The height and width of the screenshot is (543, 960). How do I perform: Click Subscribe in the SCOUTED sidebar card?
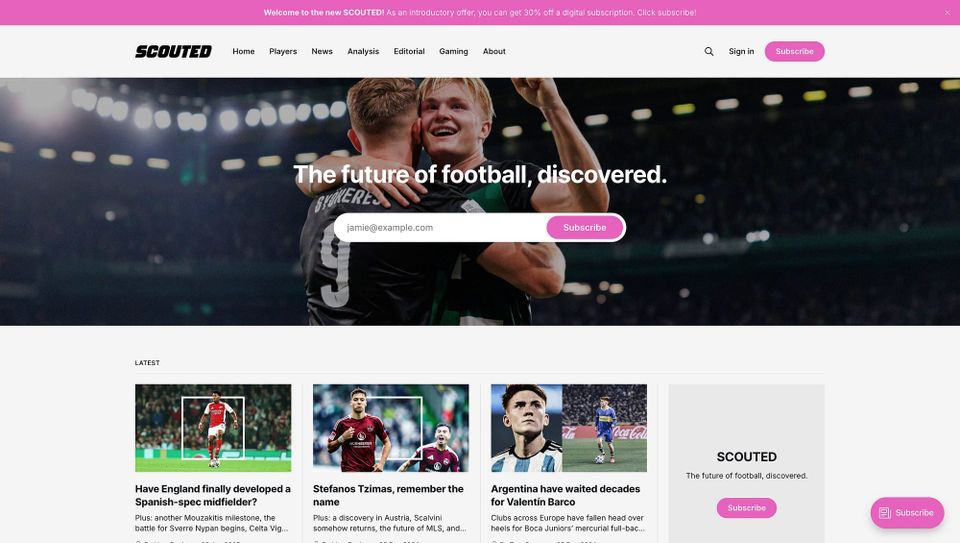pyautogui.click(x=746, y=508)
